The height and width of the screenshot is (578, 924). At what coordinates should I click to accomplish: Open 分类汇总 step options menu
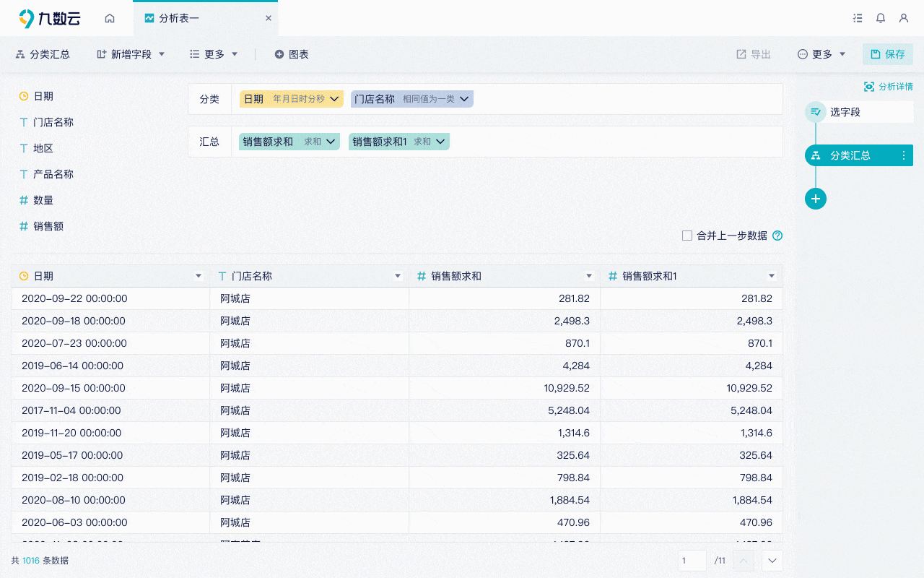coord(904,155)
